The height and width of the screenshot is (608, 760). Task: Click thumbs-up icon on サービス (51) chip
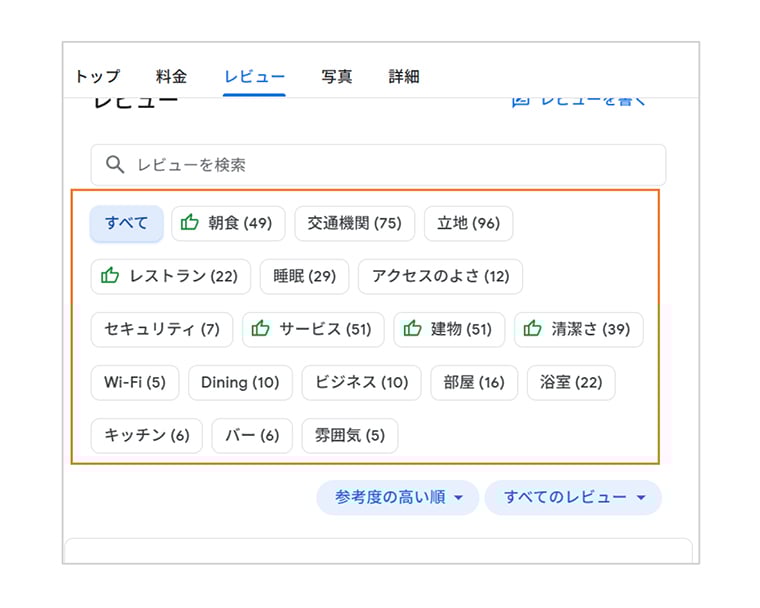[261, 329]
